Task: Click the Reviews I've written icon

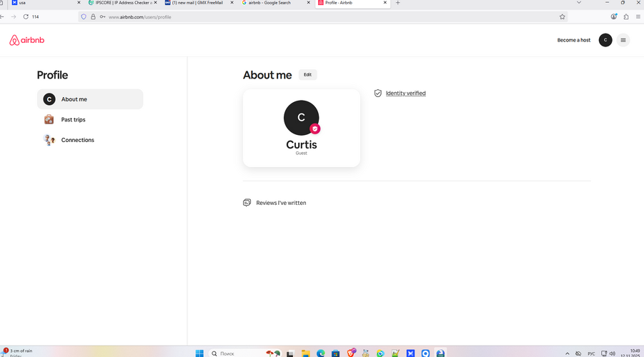Action: [247, 203]
